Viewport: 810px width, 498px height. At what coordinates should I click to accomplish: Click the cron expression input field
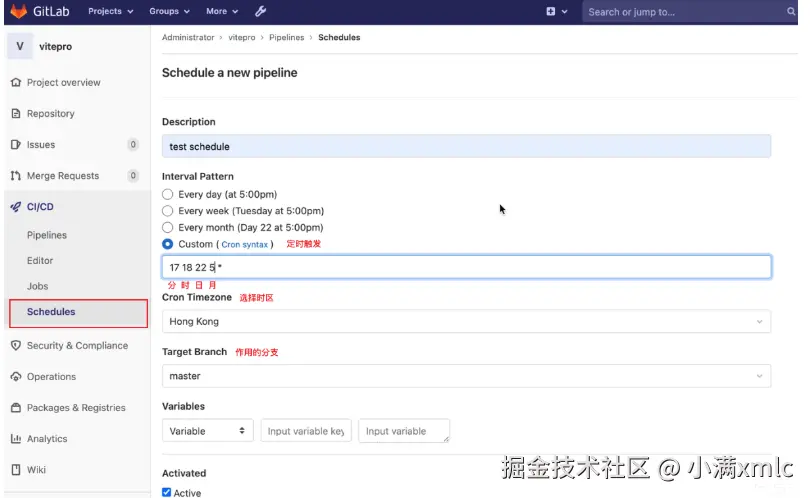tap(466, 267)
